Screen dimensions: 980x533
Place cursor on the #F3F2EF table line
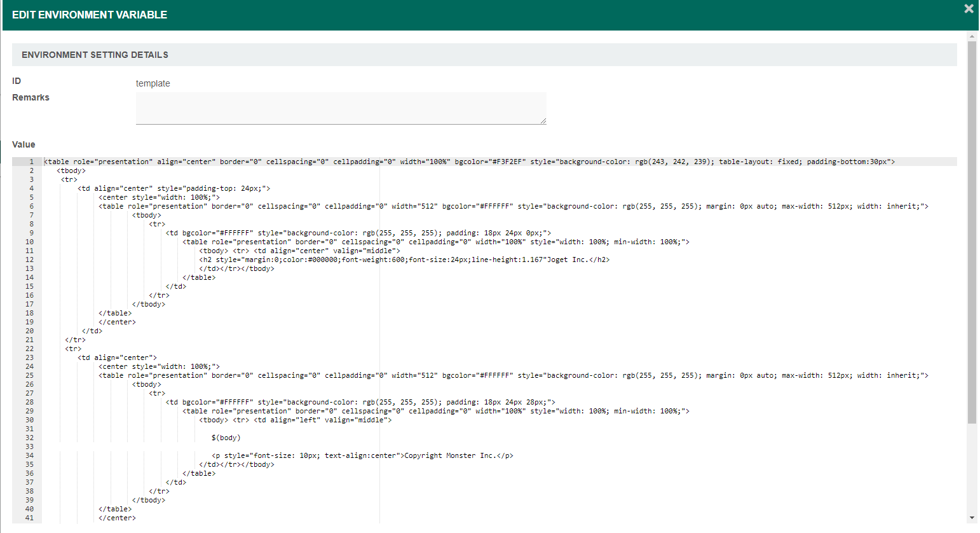point(469,162)
